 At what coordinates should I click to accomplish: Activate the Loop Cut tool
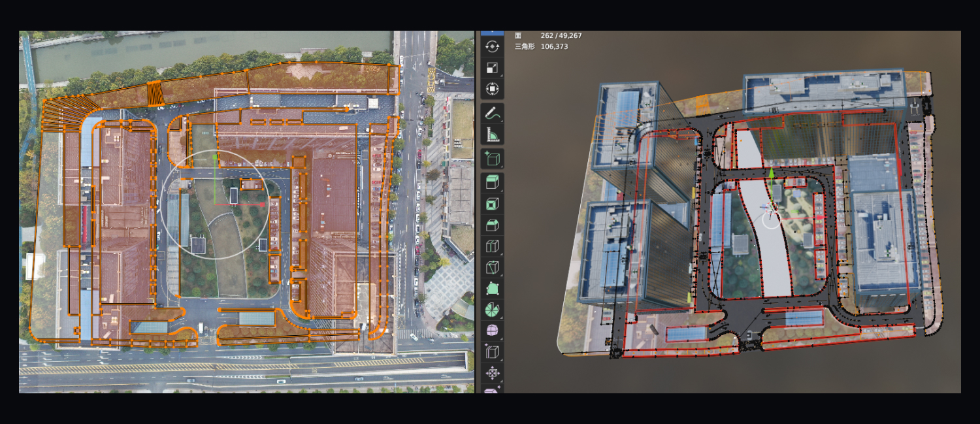[x=492, y=246]
